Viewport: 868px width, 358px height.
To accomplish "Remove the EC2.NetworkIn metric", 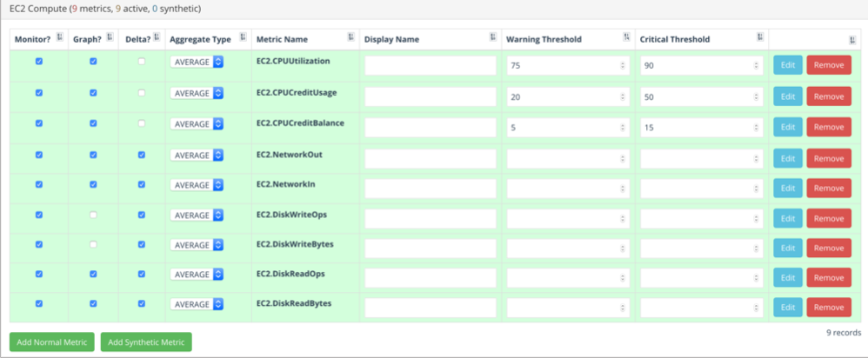I will point(829,189).
